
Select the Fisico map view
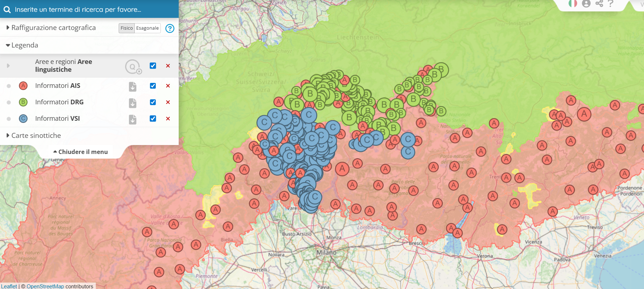coord(127,28)
